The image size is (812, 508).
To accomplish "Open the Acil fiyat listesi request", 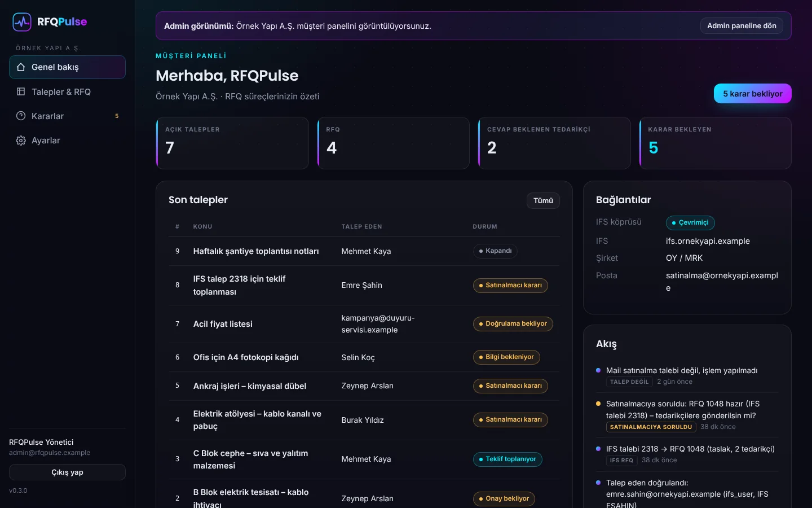I will coord(223,324).
